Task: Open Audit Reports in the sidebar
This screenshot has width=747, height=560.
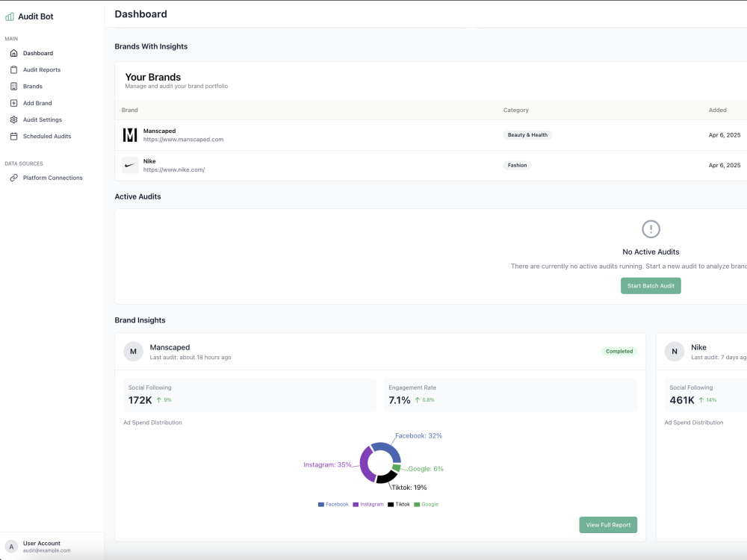Action: point(42,70)
